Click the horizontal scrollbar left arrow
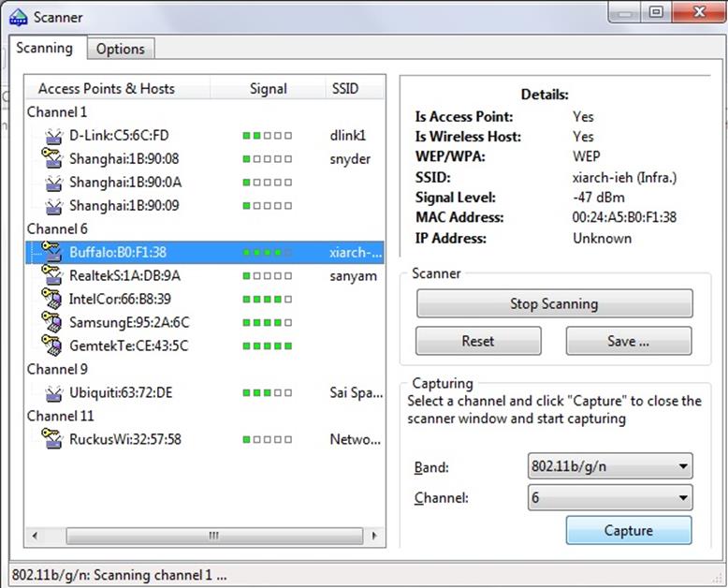The image size is (728, 588). click(x=36, y=536)
